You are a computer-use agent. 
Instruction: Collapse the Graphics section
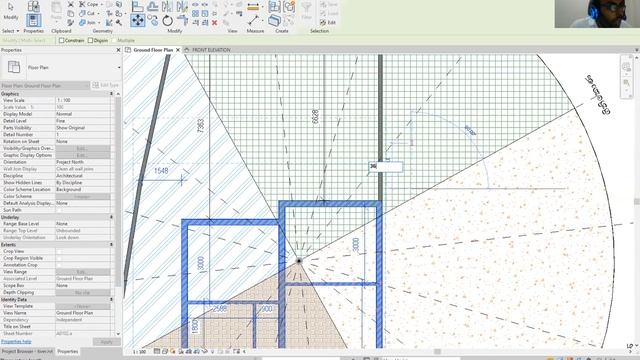tap(111, 94)
